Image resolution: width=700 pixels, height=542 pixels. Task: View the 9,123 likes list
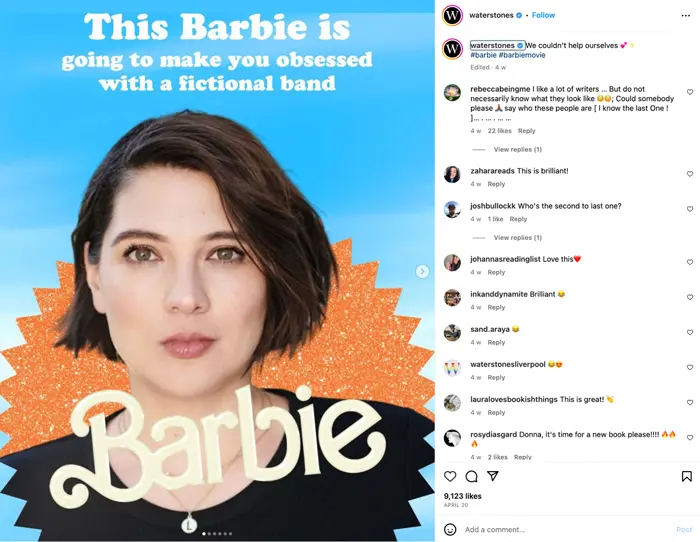[x=462, y=496]
